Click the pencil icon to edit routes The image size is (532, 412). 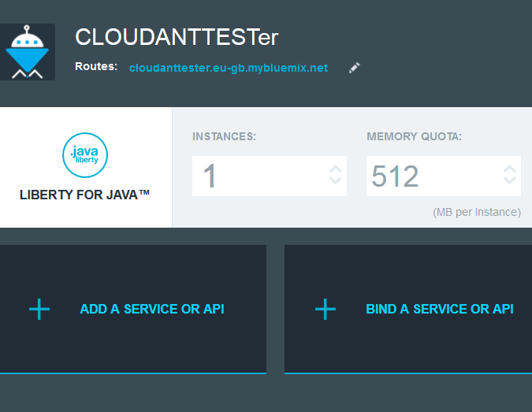click(x=354, y=68)
